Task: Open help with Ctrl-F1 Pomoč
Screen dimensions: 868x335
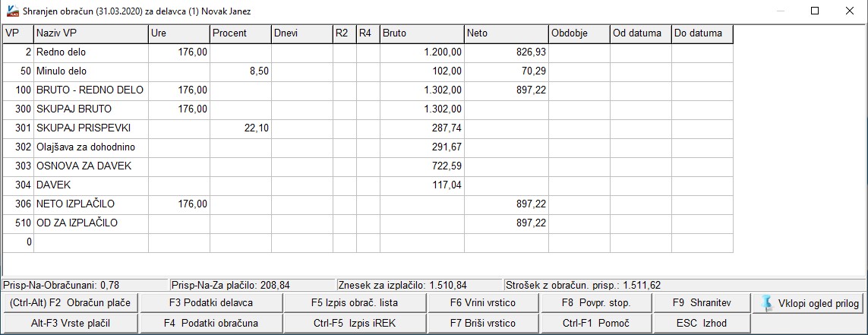Action: (595, 324)
